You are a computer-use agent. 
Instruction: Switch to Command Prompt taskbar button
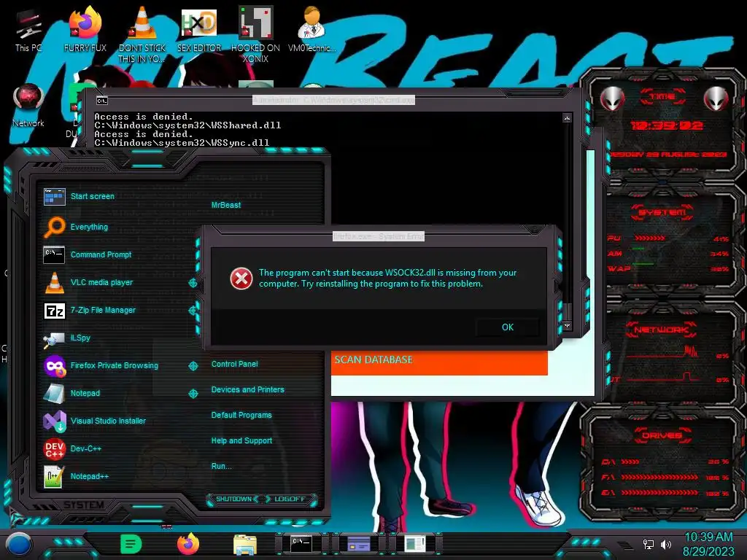[301, 543]
